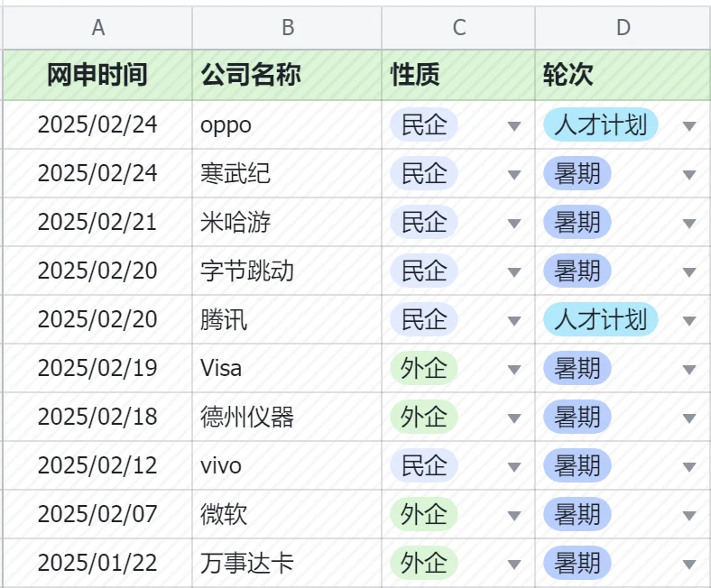
Task: Click the 民企 tag in oppo row
Action: 424,124
